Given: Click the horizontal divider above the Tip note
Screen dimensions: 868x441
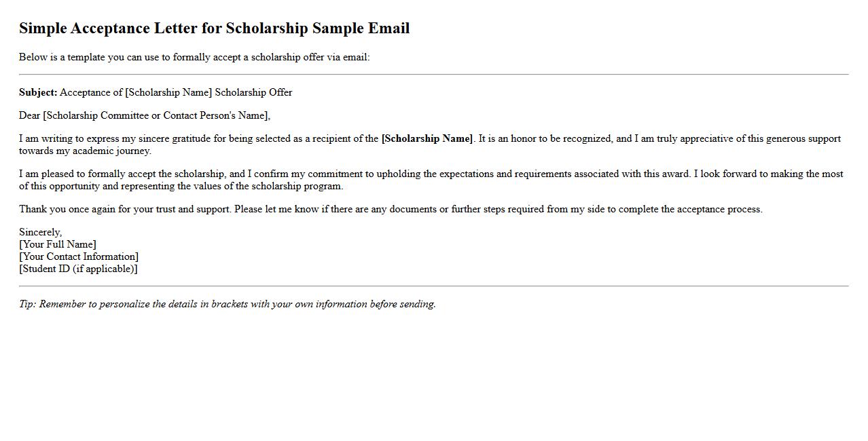Looking at the screenshot, I should [x=433, y=286].
